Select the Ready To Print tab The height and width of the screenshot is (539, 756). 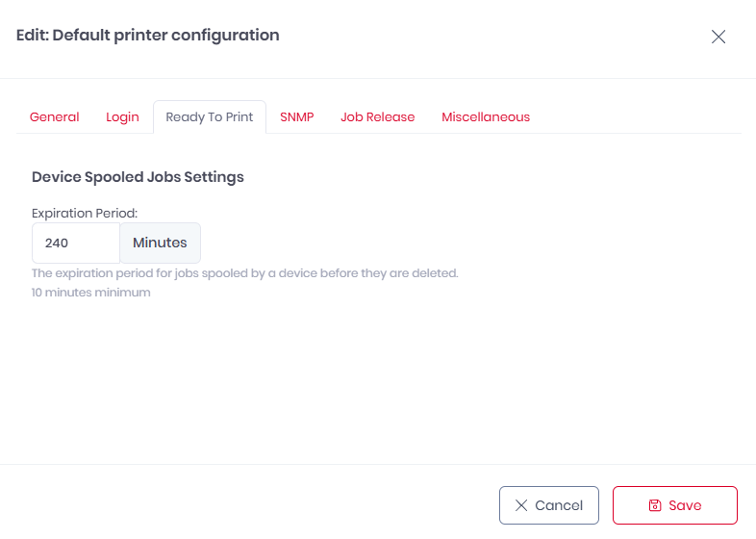tap(210, 116)
